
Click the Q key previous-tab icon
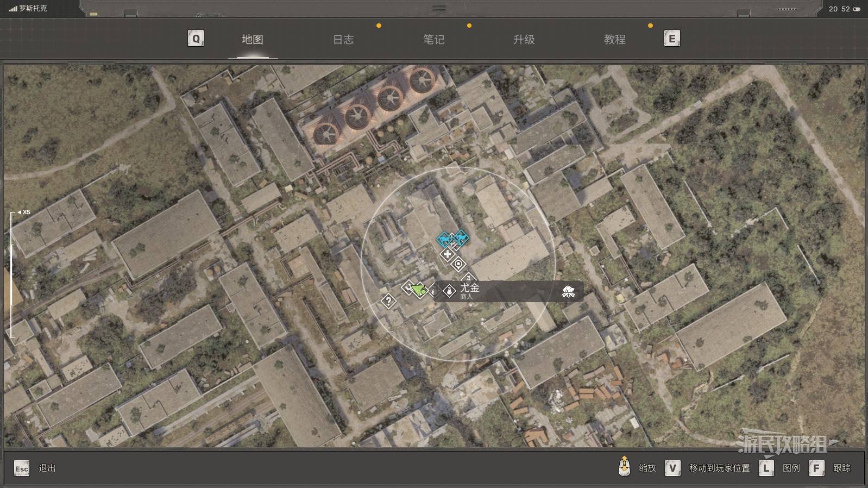[196, 39]
